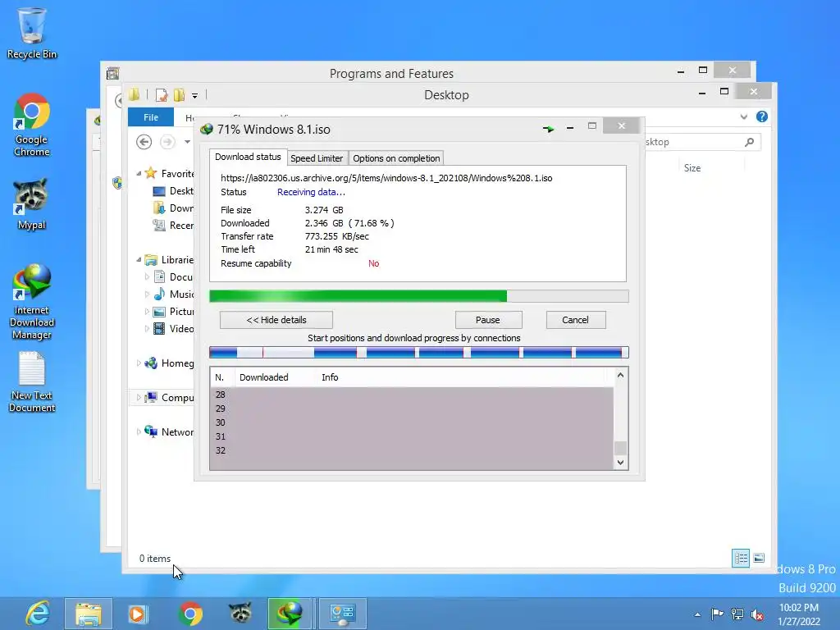Sort by the Downloaded column header
The image size is (840, 630).
tap(263, 377)
